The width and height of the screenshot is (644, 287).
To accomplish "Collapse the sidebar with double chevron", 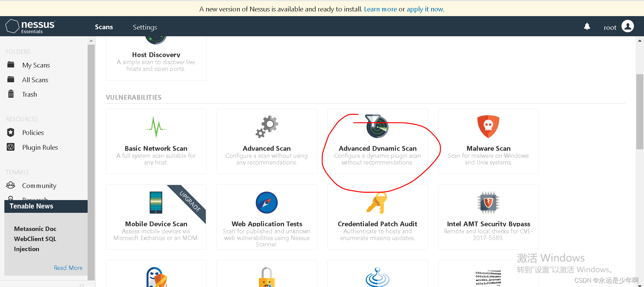I will [x=82, y=285].
